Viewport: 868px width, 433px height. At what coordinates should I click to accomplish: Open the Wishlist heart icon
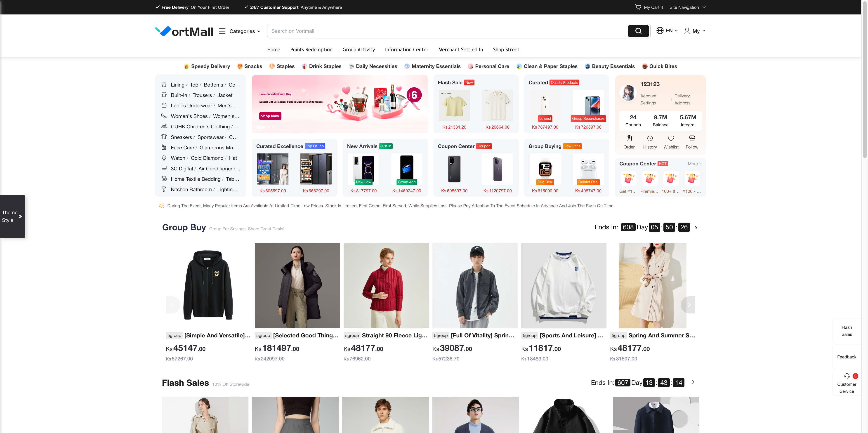[671, 138]
